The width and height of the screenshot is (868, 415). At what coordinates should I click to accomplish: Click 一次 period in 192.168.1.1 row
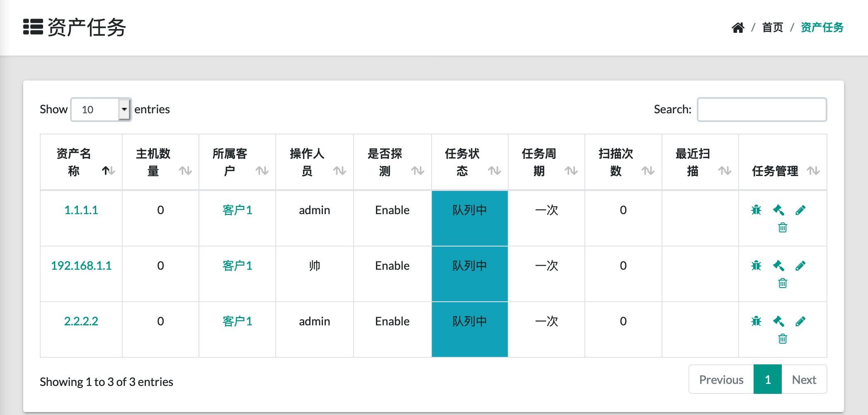coord(546,266)
